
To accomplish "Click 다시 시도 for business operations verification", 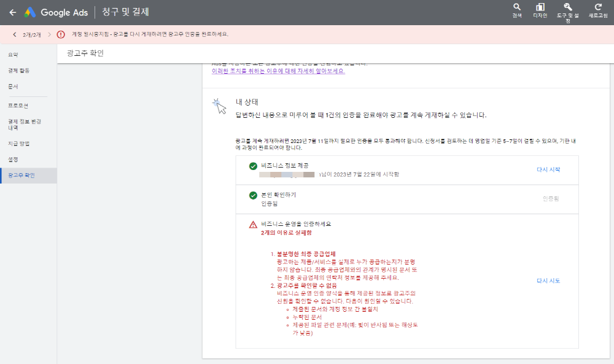I will [548, 281].
